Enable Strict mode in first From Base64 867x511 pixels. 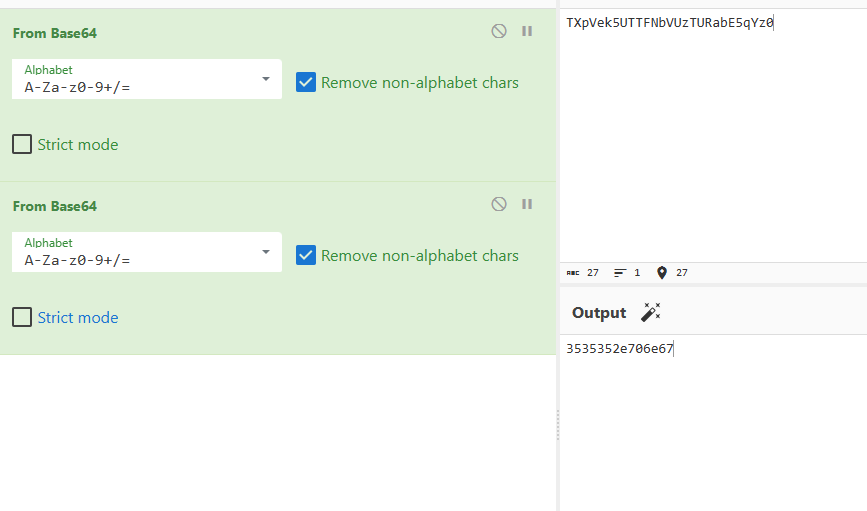(x=22, y=145)
